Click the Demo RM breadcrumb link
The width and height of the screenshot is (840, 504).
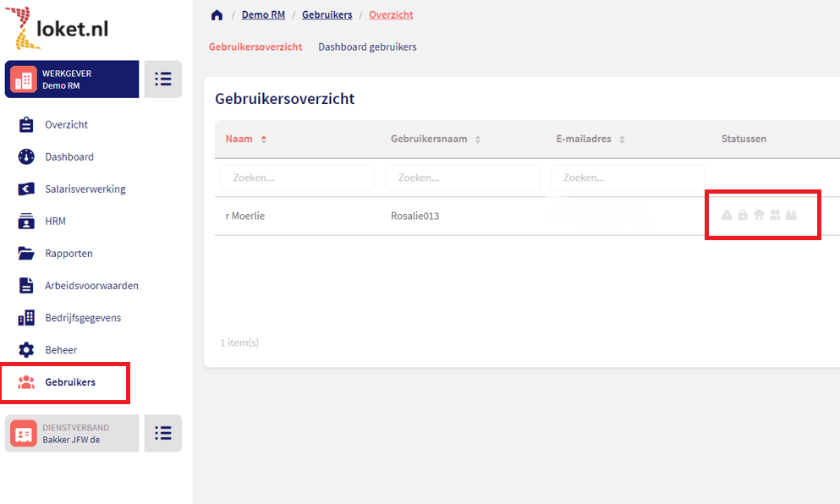[263, 15]
